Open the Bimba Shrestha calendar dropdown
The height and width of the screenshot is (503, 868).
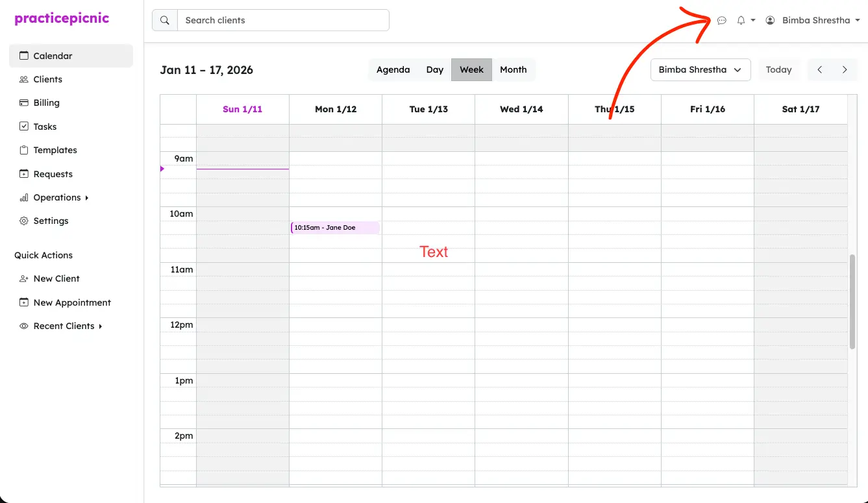click(x=701, y=69)
